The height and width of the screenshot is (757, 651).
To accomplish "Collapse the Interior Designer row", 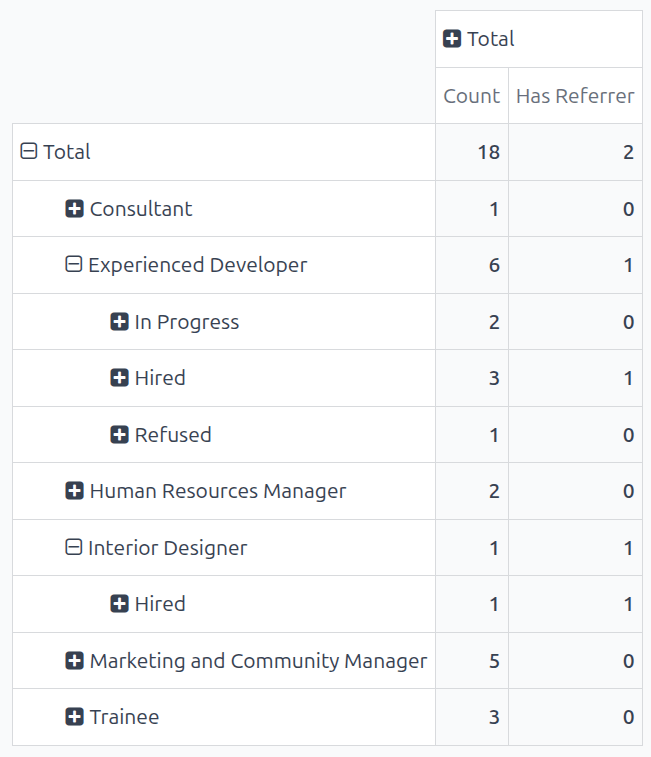I will pyautogui.click(x=73, y=548).
